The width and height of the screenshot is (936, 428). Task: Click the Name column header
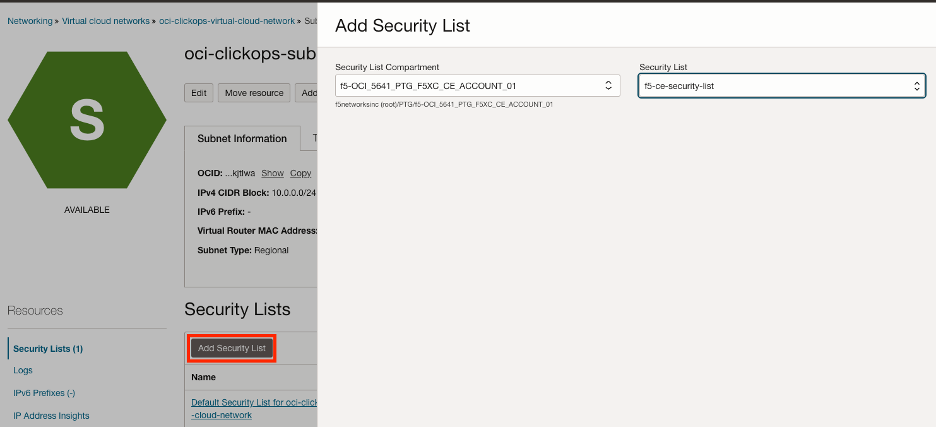pos(204,378)
